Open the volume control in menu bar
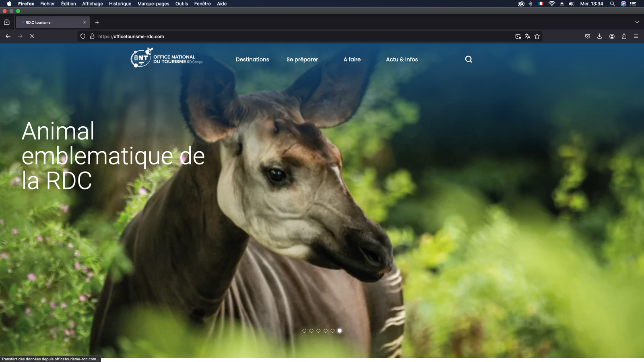Image resolution: width=644 pixels, height=362 pixels. [x=572, y=4]
